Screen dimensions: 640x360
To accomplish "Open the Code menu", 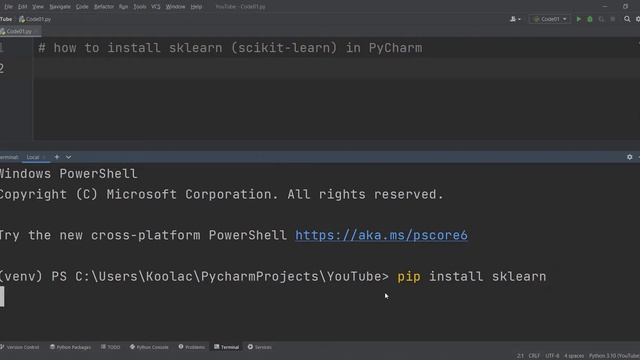I will (82, 7).
